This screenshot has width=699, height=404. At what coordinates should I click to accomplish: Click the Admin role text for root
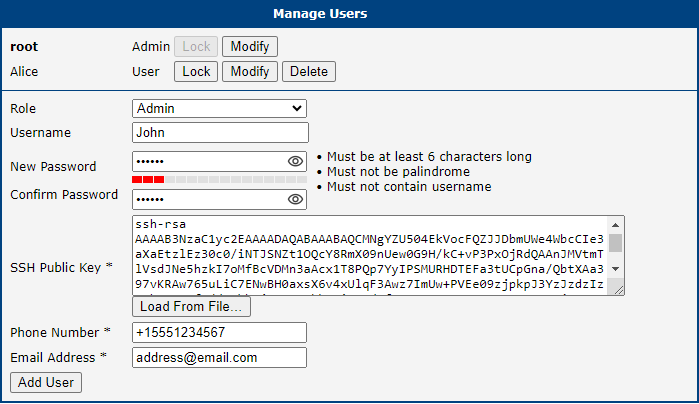pos(151,46)
